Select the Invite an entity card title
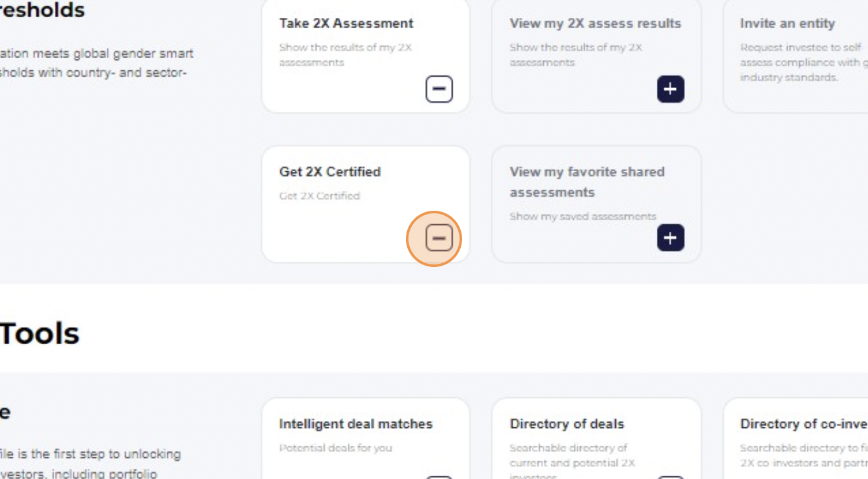 787,24
